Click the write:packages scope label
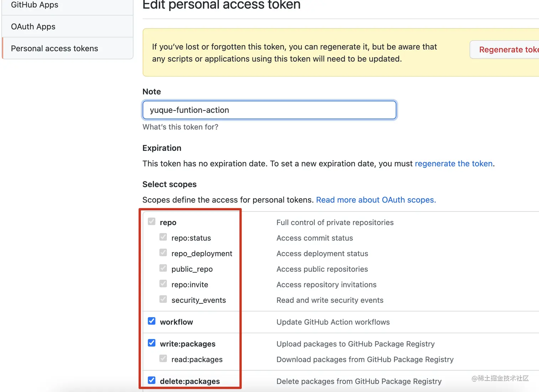 pyautogui.click(x=188, y=344)
